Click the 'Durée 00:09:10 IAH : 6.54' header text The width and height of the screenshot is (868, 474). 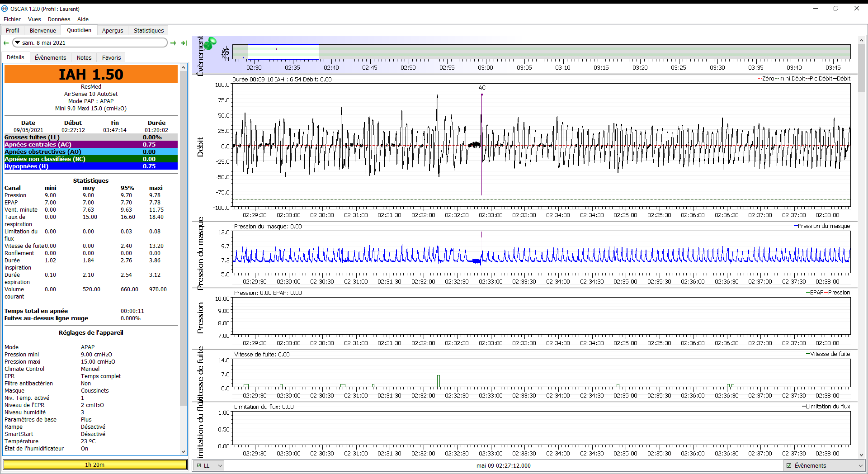pos(282,79)
